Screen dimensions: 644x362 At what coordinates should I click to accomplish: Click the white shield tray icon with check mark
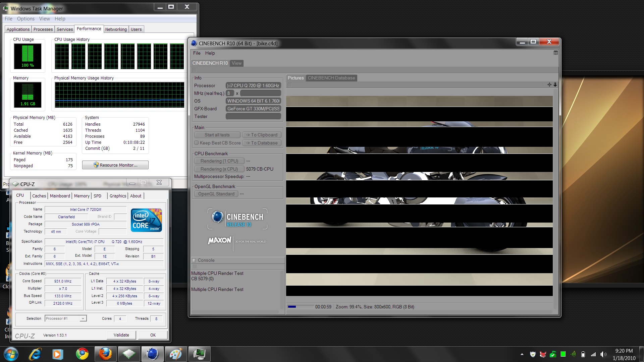tap(533, 354)
